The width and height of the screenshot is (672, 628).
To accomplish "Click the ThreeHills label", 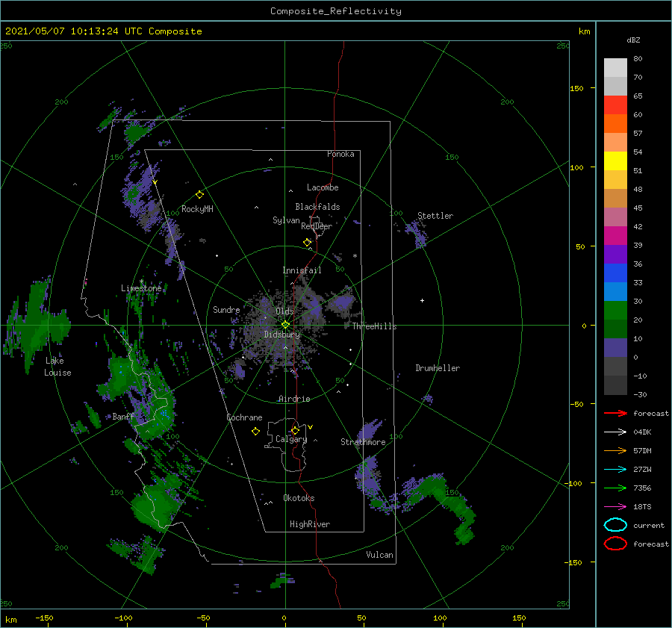I will [374, 326].
